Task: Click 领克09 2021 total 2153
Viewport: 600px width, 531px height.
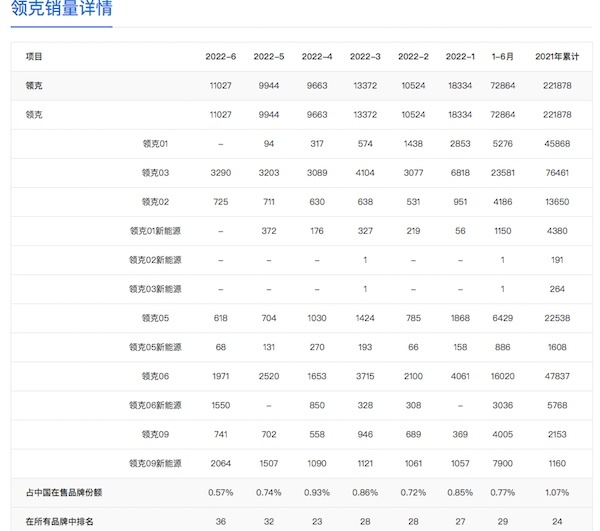Action: [557, 435]
